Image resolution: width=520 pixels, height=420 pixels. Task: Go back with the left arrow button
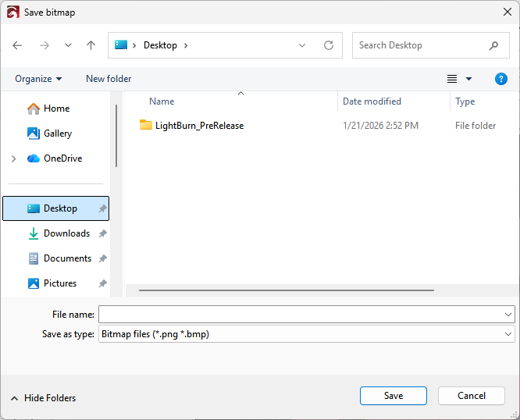17,45
